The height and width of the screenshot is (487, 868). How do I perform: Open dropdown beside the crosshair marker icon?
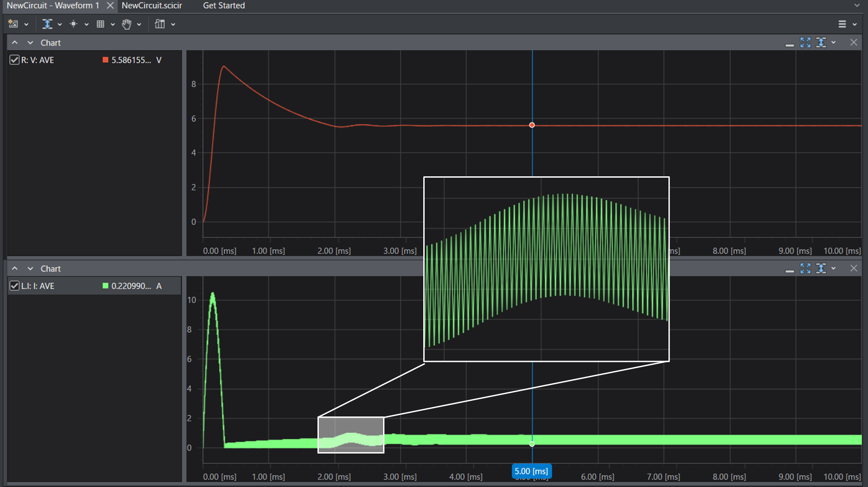(x=87, y=25)
